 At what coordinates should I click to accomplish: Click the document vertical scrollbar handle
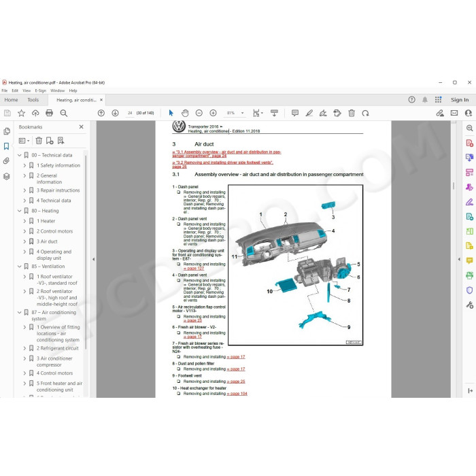click(x=454, y=186)
